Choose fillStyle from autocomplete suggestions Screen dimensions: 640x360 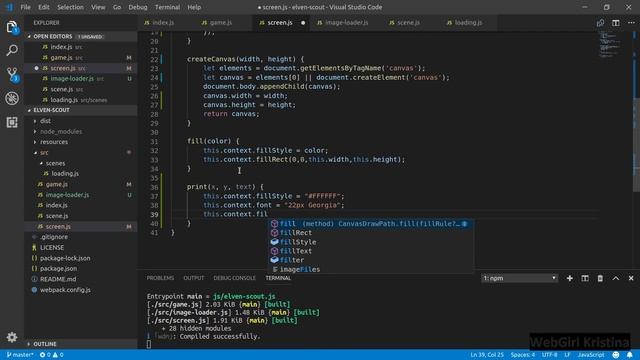click(x=371, y=242)
